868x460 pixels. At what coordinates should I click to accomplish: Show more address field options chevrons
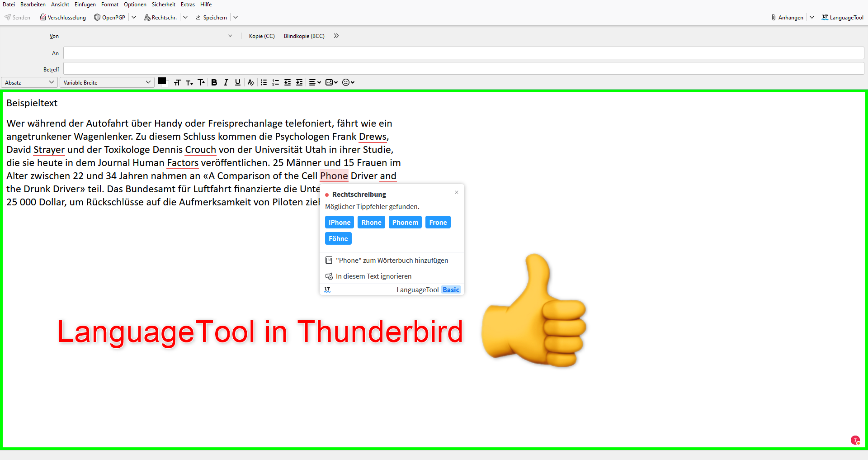tap(336, 36)
